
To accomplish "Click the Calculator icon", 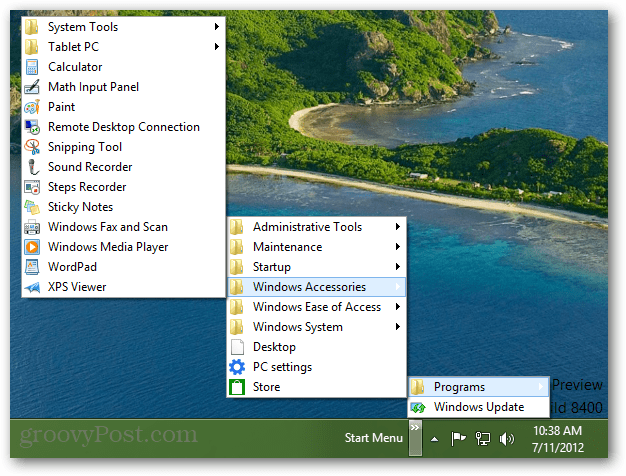I will (x=32, y=67).
